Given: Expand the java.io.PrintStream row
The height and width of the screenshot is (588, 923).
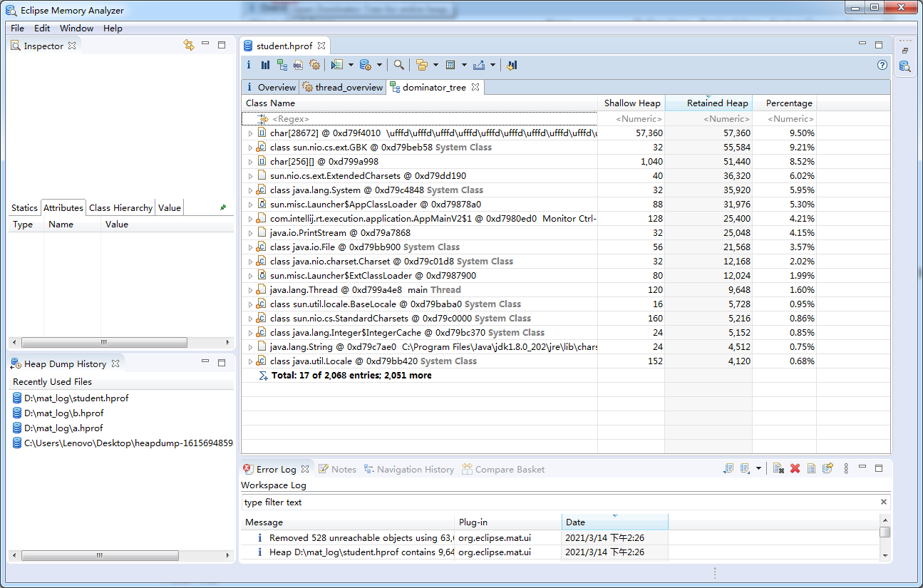Looking at the screenshot, I should pyautogui.click(x=250, y=233).
